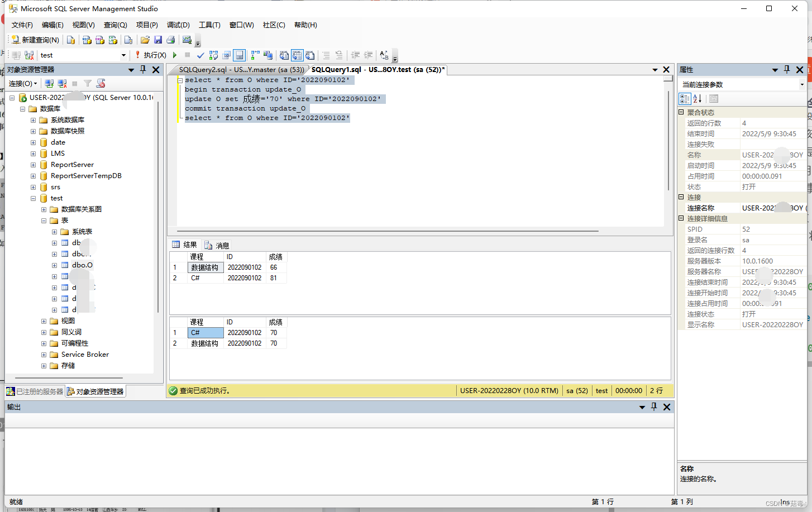Click the decrease indent icon
This screenshot has width=812, height=512.
(x=355, y=55)
